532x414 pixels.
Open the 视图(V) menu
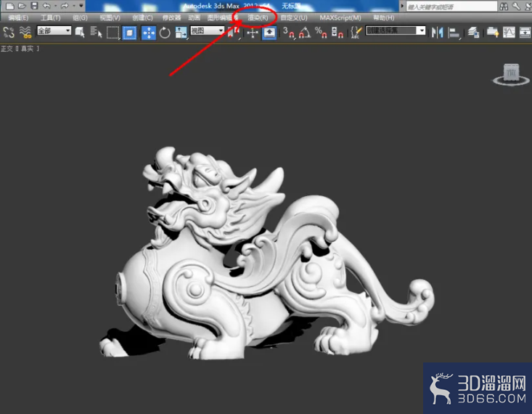110,17
